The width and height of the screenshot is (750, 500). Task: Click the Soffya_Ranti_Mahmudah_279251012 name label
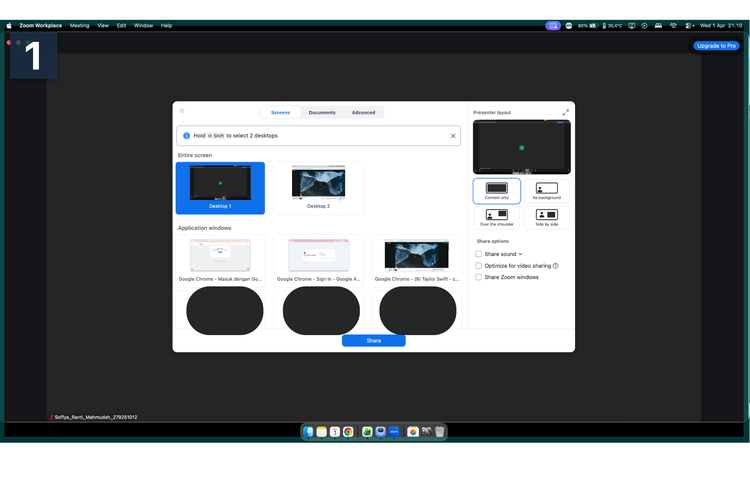(96, 417)
